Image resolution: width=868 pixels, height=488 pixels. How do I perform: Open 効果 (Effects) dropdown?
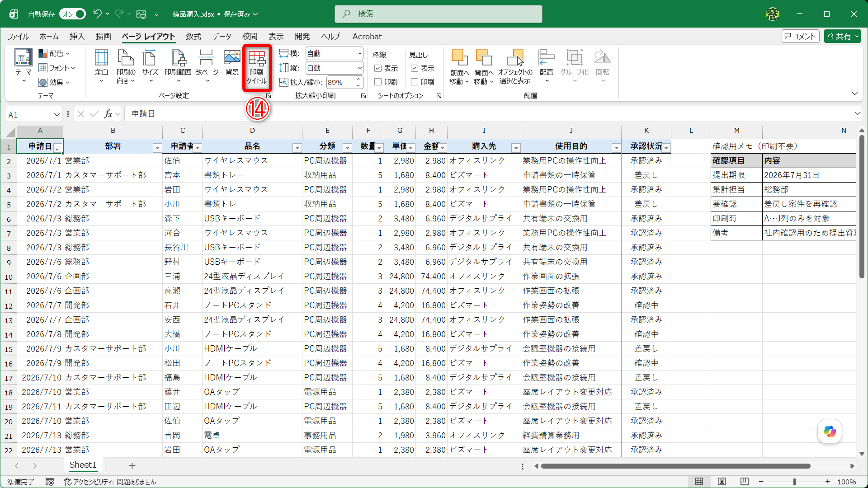[x=54, y=82]
